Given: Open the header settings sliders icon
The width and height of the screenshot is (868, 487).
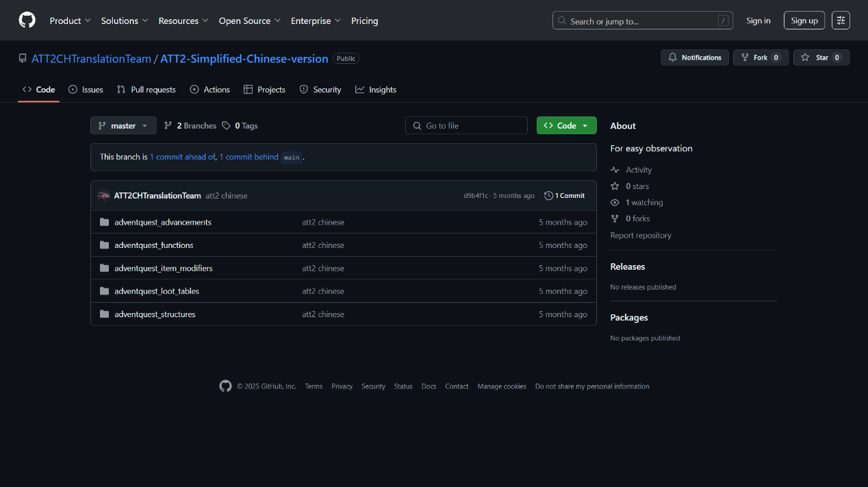Looking at the screenshot, I should tap(841, 21).
